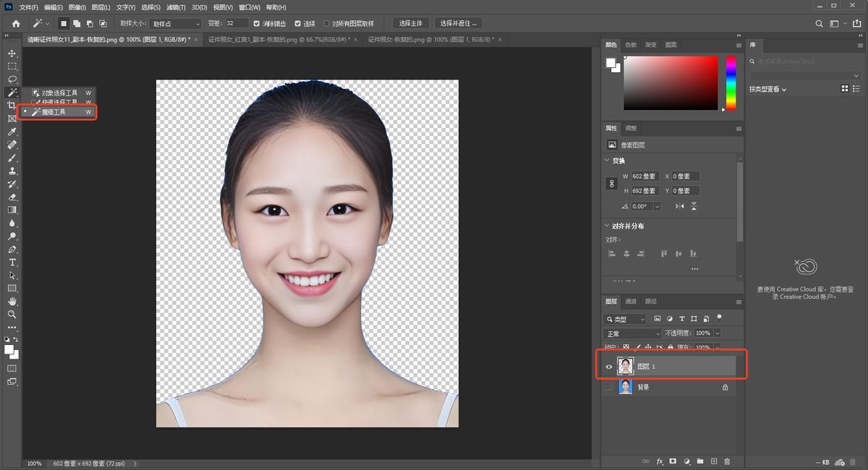This screenshot has width=868, height=470.
Task: Select the Move tool in toolbar
Action: (x=12, y=54)
